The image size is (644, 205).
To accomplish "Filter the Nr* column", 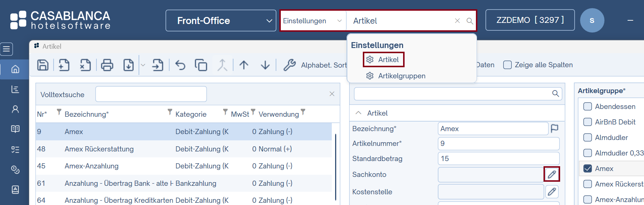I will [59, 112].
